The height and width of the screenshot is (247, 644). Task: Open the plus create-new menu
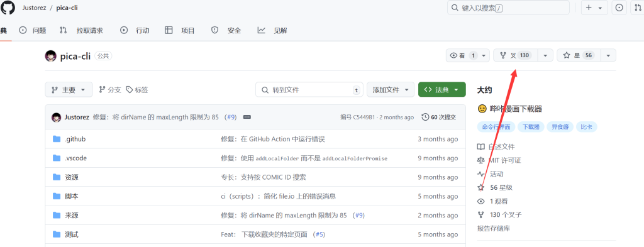click(594, 8)
